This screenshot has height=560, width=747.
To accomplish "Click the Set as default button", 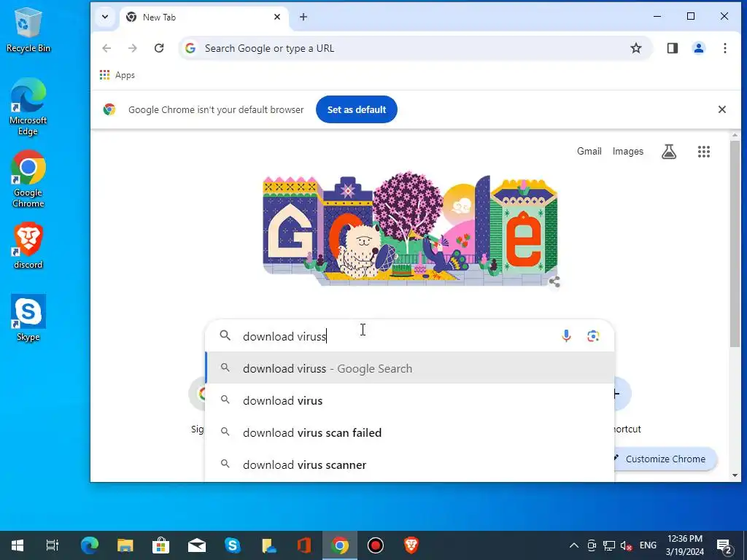I will [356, 109].
